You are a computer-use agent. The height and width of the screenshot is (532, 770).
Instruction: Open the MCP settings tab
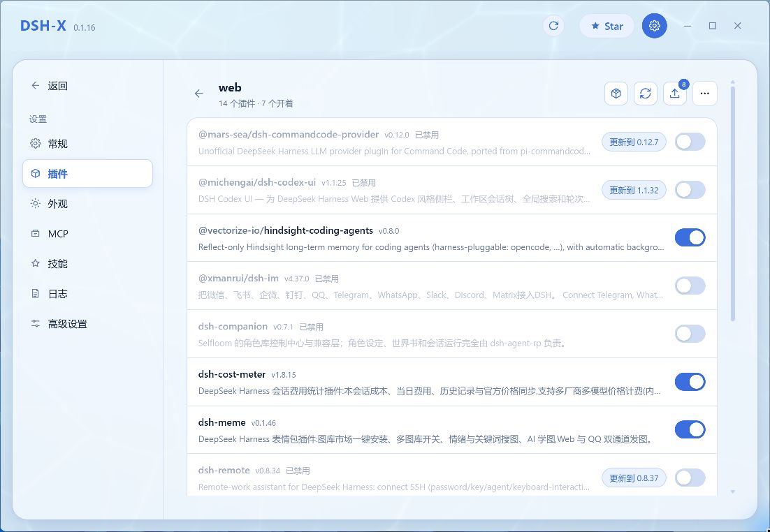coord(87,234)
